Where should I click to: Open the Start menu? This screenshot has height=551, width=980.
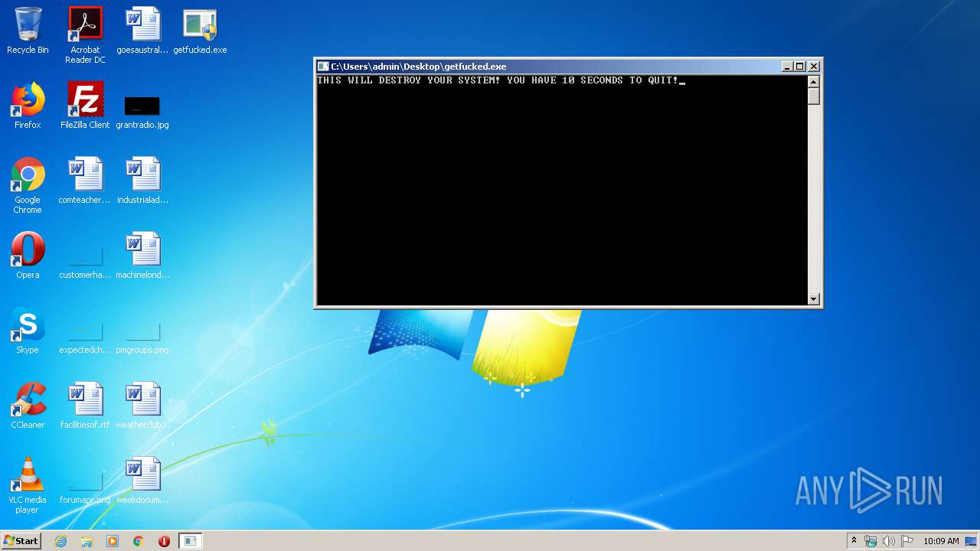pos(21,540)
